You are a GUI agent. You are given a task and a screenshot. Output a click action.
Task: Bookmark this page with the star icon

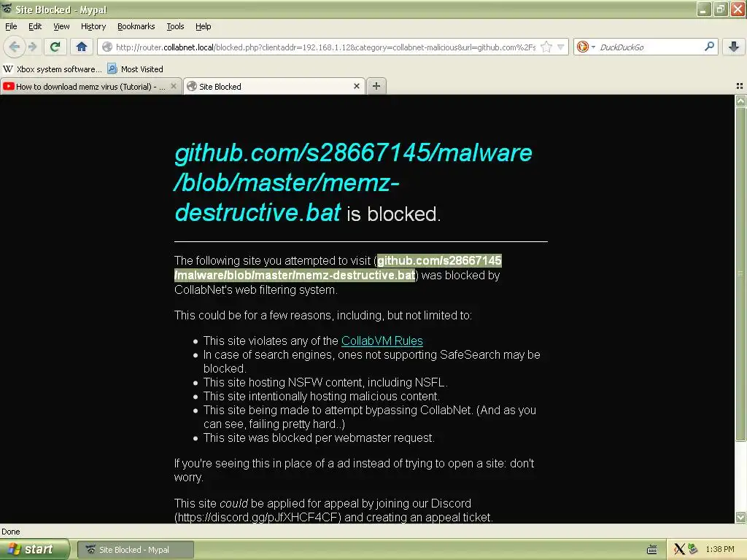coord(546,47)
